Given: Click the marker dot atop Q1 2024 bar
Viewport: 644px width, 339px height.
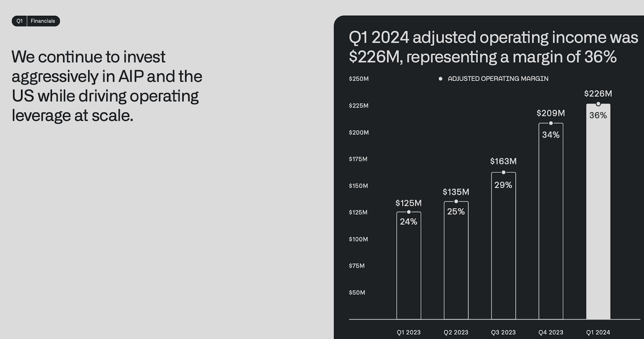Looking at the screenshot, I should tap(598, 104).
